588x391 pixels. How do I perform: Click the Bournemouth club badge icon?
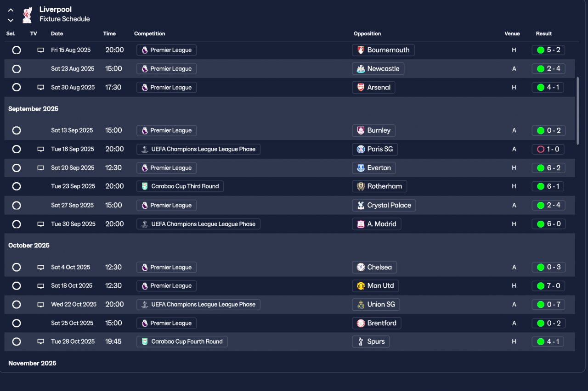tap(361, 50)
